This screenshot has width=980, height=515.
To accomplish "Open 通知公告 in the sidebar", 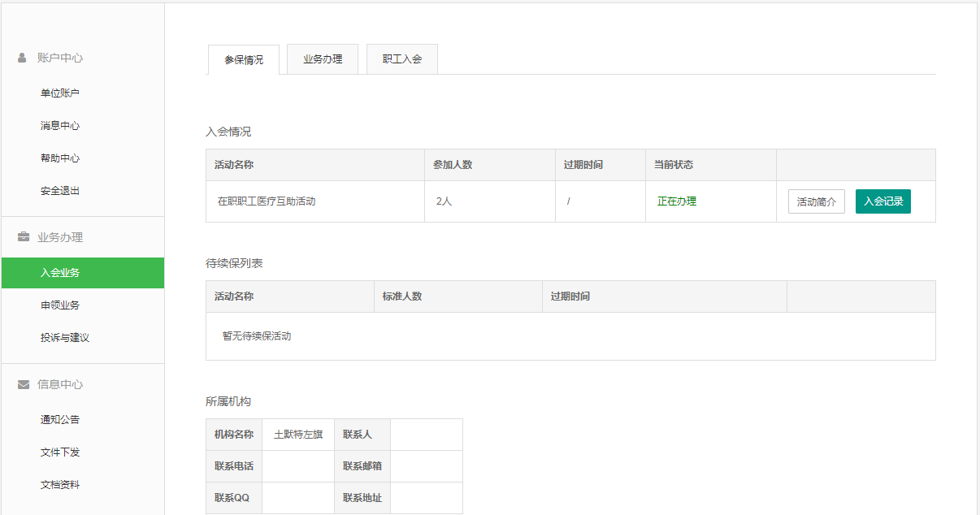I will pyautogui.click(x=60, y=420).
